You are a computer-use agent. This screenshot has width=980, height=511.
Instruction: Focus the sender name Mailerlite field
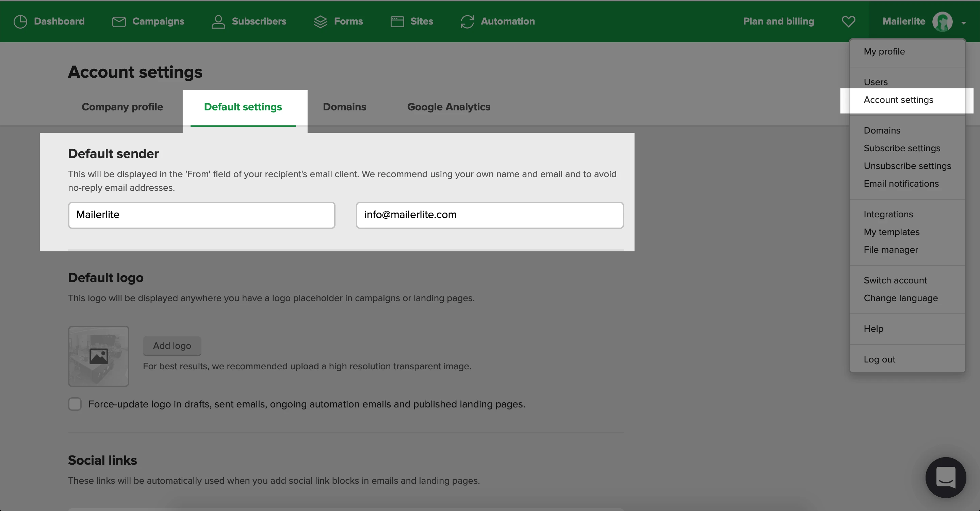[x=201, y=215]
